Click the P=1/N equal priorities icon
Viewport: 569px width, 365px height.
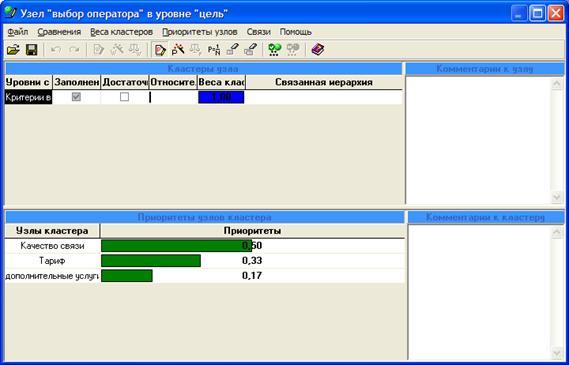point(214,50)
